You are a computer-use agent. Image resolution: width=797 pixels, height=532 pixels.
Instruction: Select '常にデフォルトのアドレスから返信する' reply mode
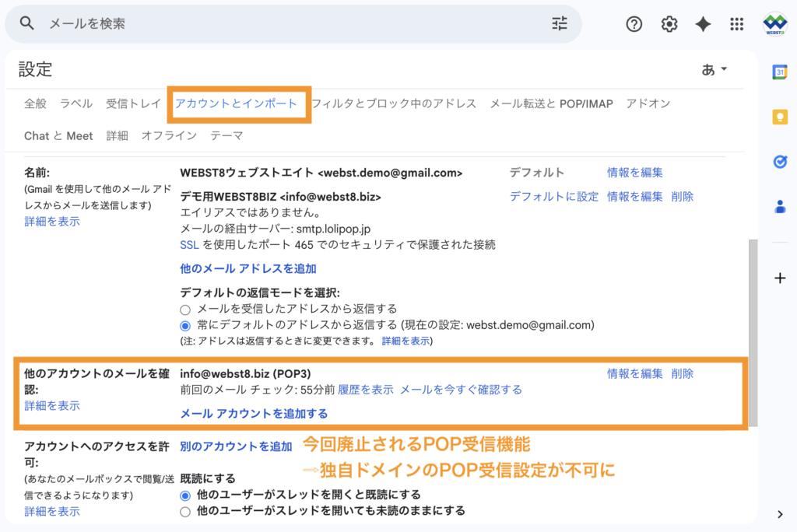pos(184,324)
